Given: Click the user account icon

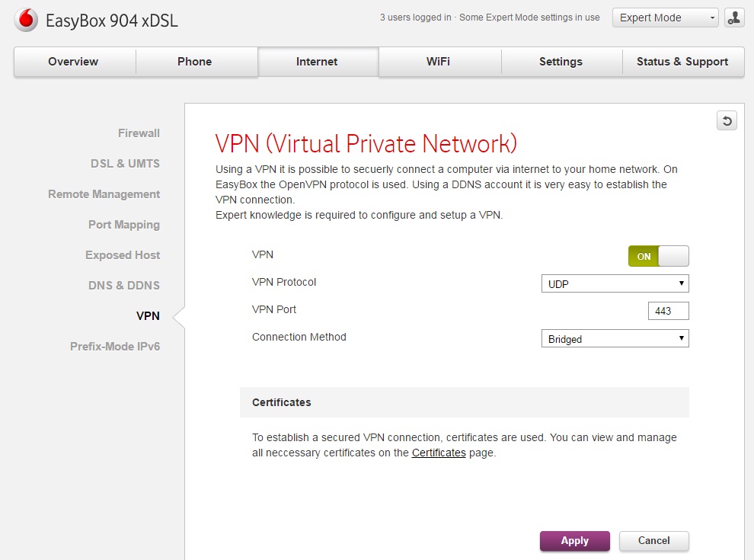Looking at the screenshot, I should (734, 18).
